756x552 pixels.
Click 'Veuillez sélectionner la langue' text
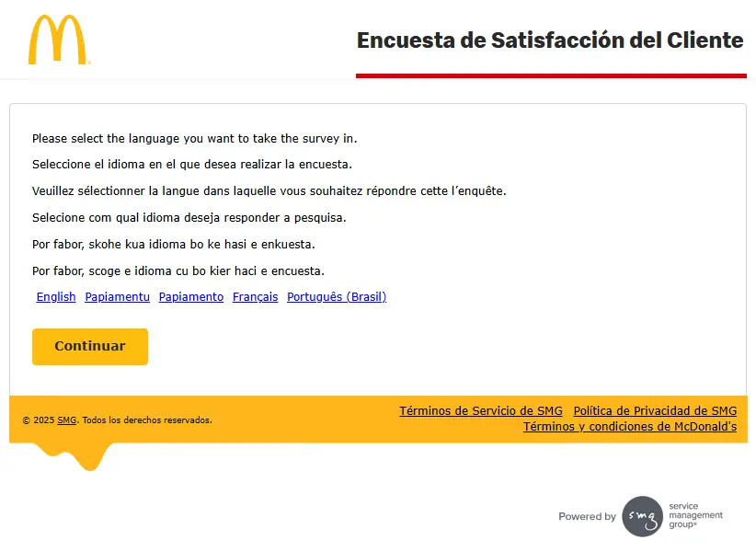coord(269,191)
